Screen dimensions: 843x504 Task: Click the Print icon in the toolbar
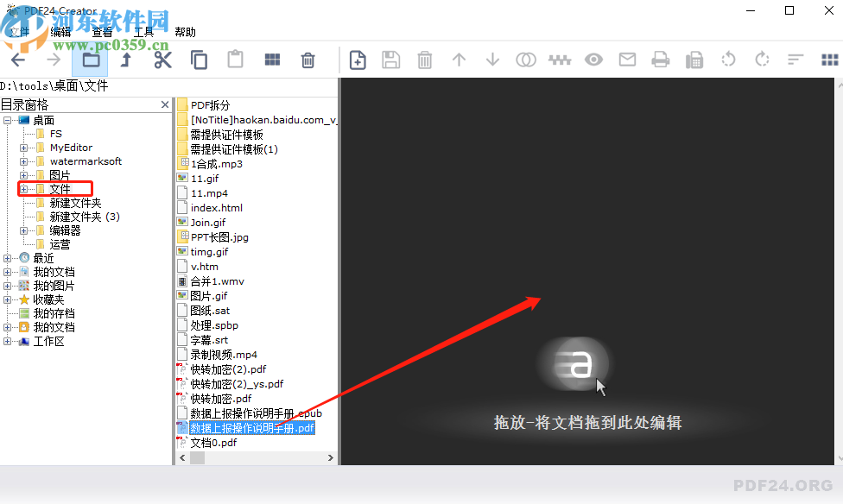661,60
